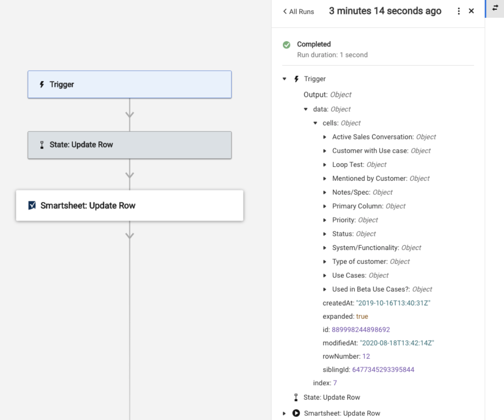Viewport: 504px width, 420px height.
Task: Expand Used in Beta Use Cases? object
Action: pyautogui.click(x=325, y=289)
